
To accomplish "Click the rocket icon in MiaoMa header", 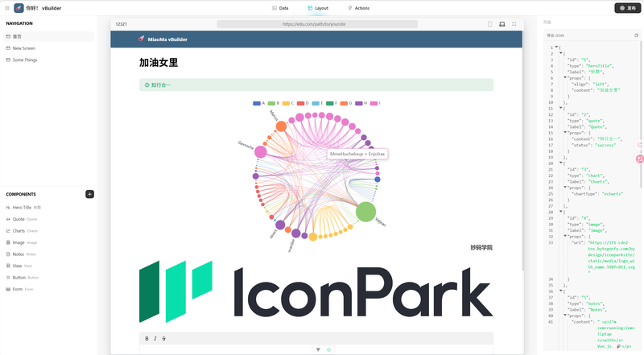I will pos(142,39).
